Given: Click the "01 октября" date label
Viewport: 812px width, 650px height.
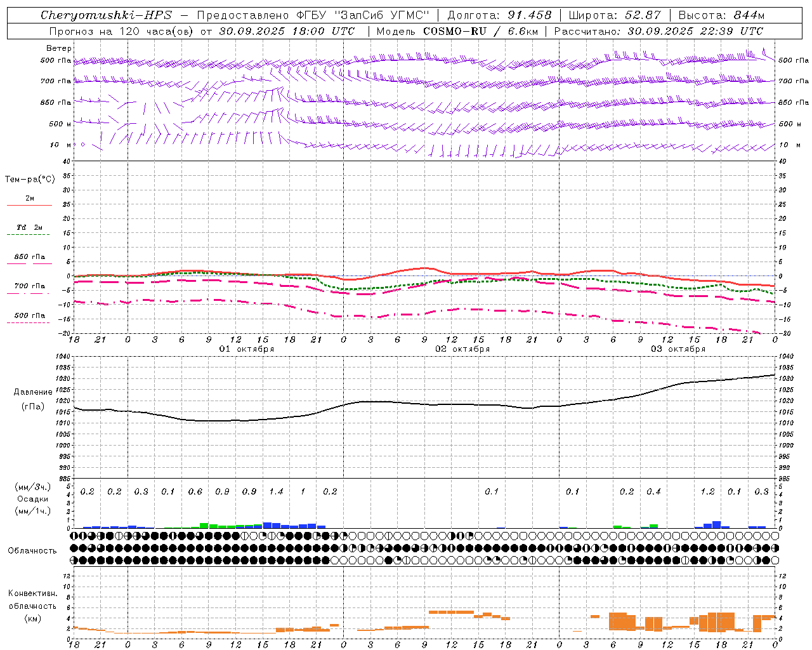Looking at the screenshot, I should point(247,349).
